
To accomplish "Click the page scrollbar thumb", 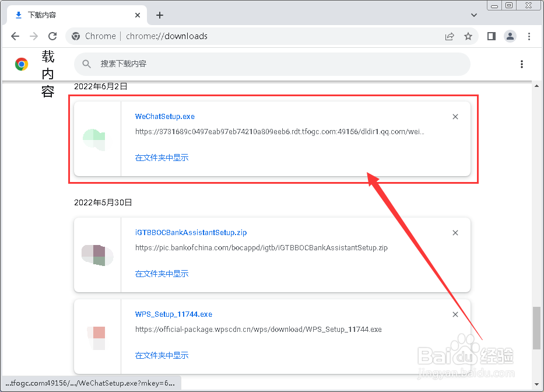I will [537, 328].
